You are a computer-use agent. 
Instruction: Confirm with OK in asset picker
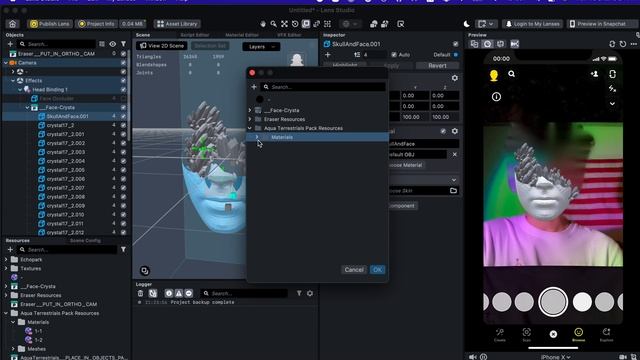coord(378,270)
